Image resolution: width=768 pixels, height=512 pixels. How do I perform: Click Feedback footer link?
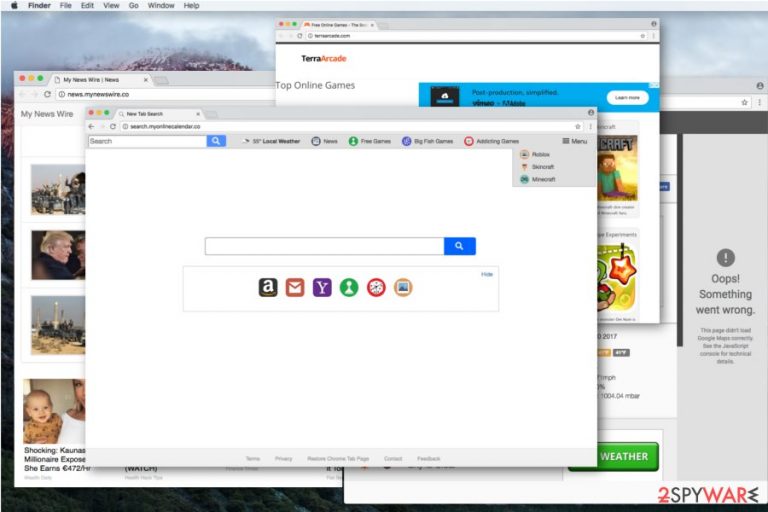(x=429, y=459)
